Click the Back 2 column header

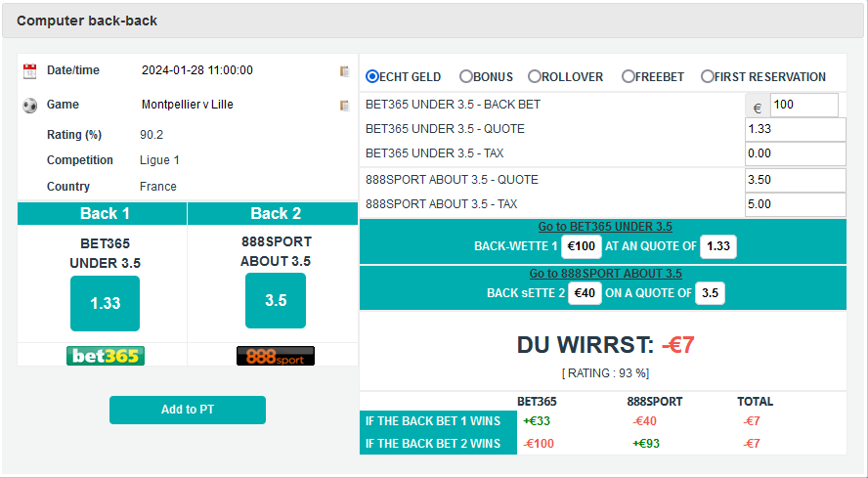point(273,214)
